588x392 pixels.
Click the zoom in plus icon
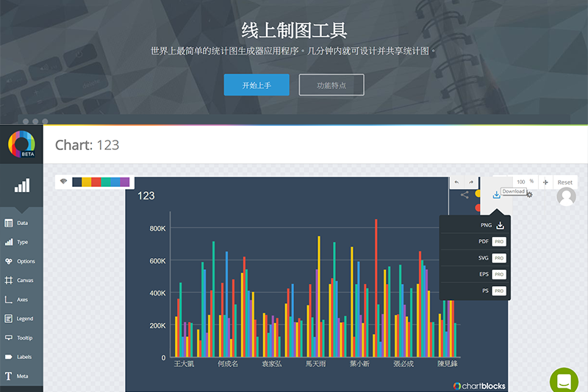[x=545, y=182]
